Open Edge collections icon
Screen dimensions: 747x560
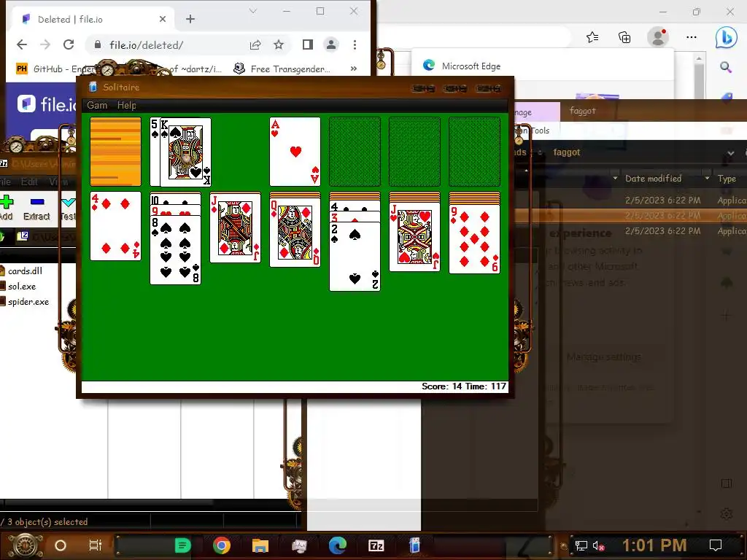tap(624, 37)
